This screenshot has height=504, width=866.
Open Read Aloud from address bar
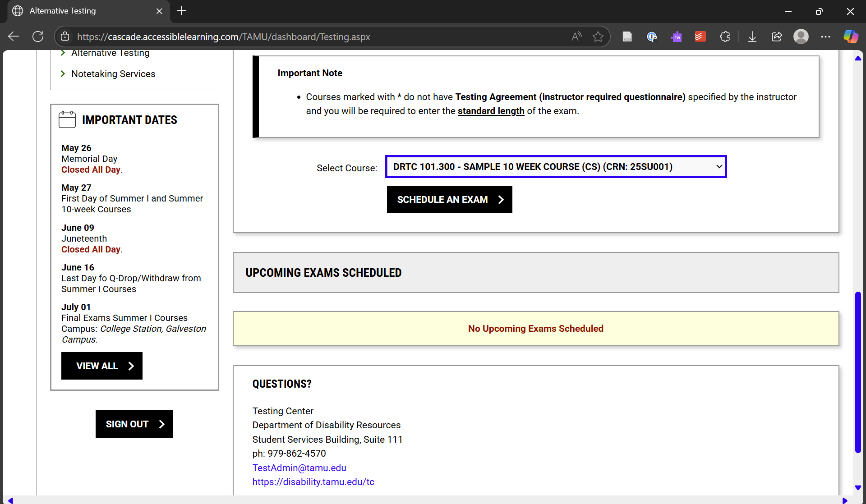pyautogui.click(x=576, y=37)
